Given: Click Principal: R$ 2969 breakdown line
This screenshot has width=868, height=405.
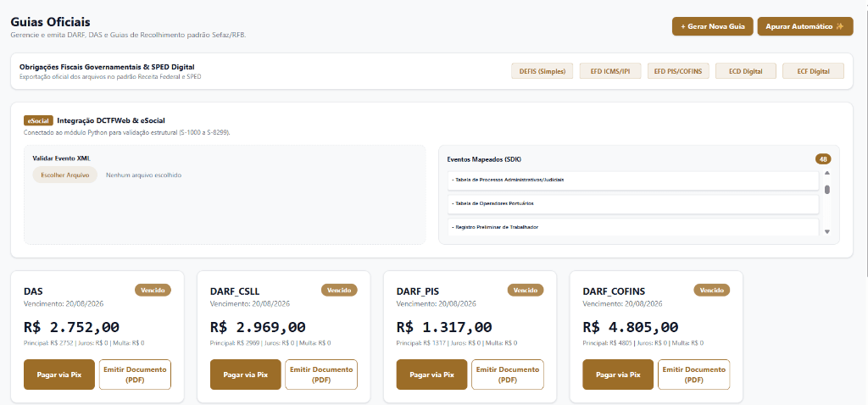Looking at the screenshot, I should [270, 343].
